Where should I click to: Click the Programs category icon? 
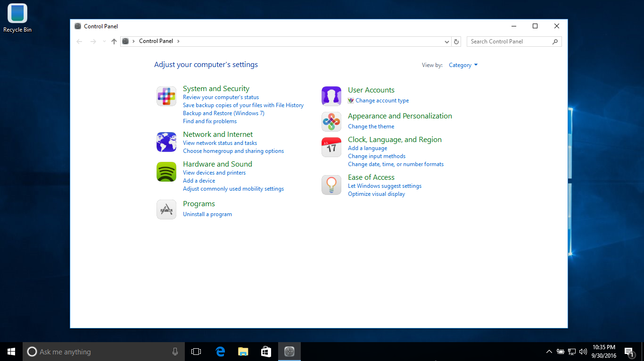(166, 209)
